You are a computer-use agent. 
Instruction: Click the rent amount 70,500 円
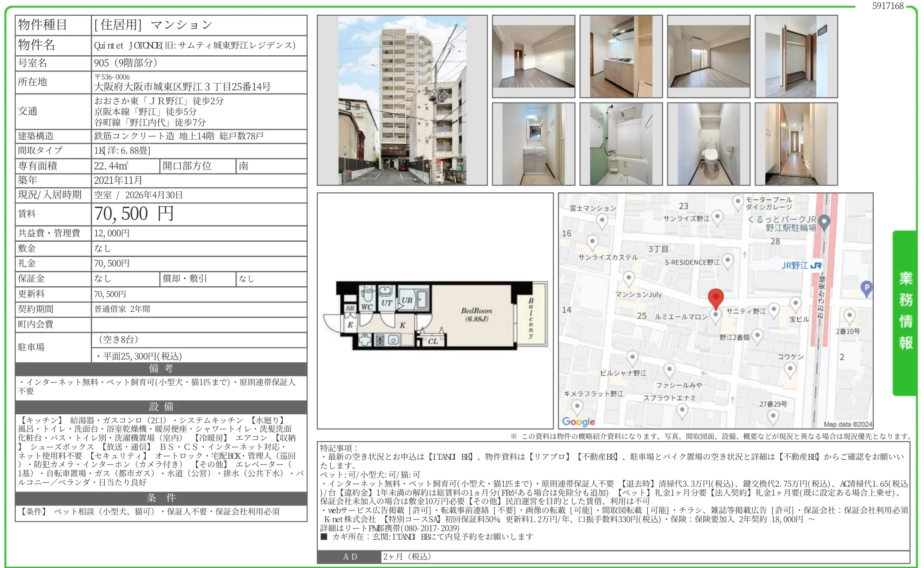point(134,214)
